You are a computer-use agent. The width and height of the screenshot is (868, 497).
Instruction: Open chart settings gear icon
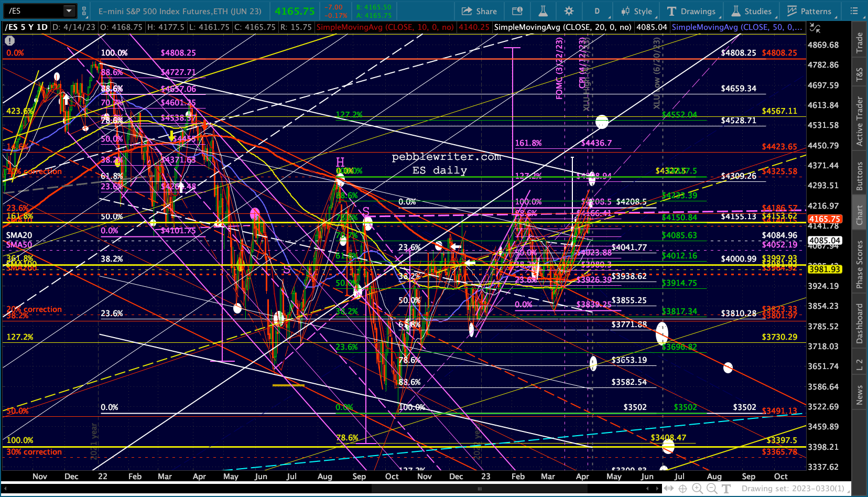coord(569,11)
